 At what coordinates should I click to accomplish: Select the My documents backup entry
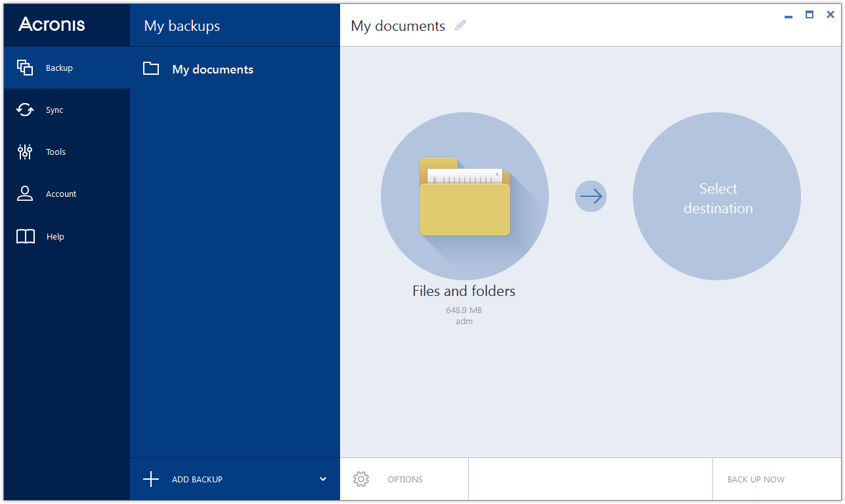pos(235,69)
